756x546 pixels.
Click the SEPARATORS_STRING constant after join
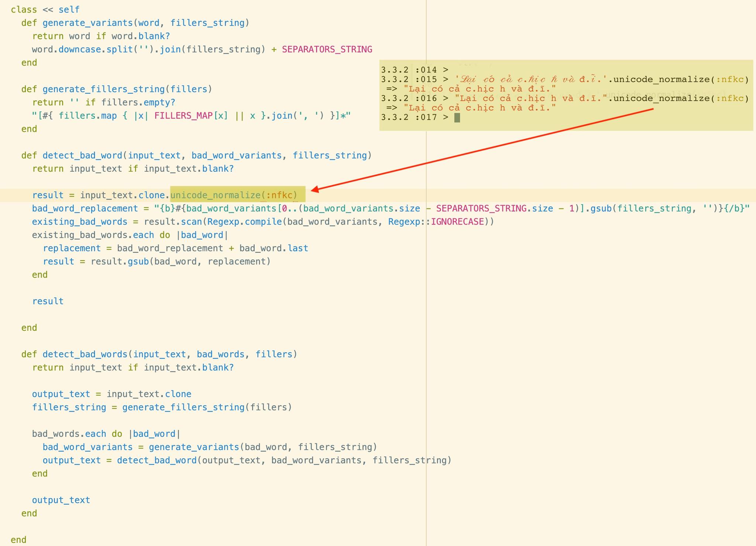click(327, 49)
